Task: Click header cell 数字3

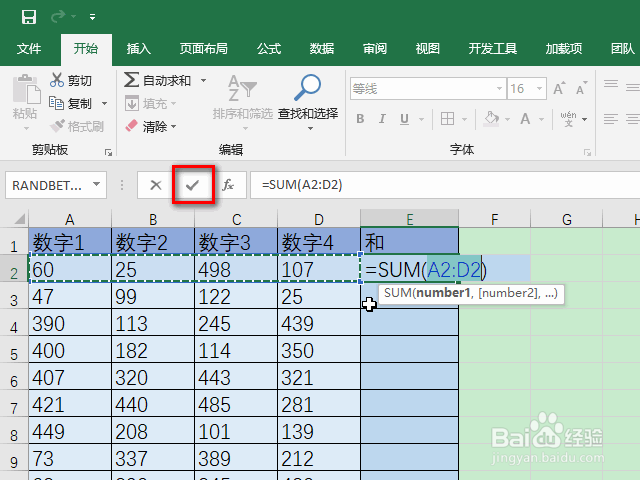Action: click(x=236, y=242)
